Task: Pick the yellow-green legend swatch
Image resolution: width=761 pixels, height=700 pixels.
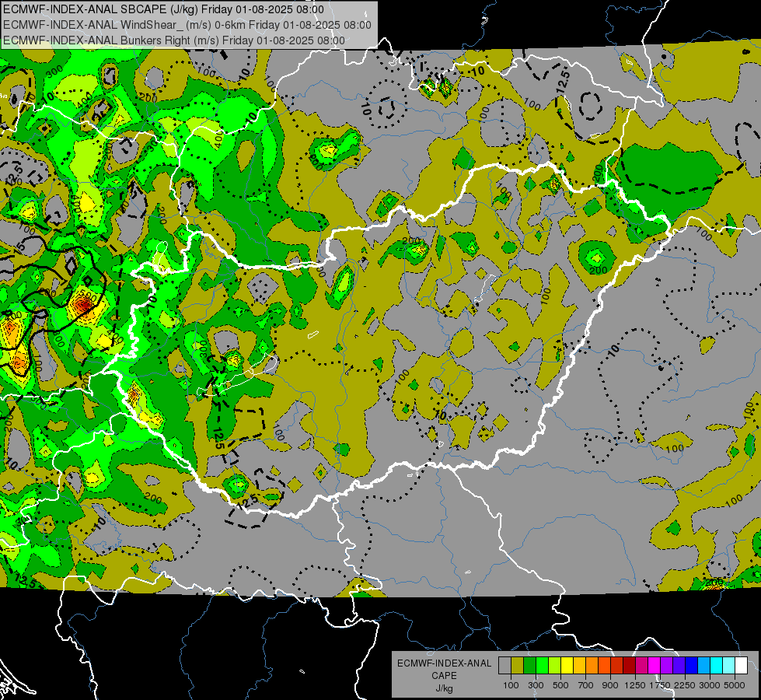Action: (x=555, y=666)
